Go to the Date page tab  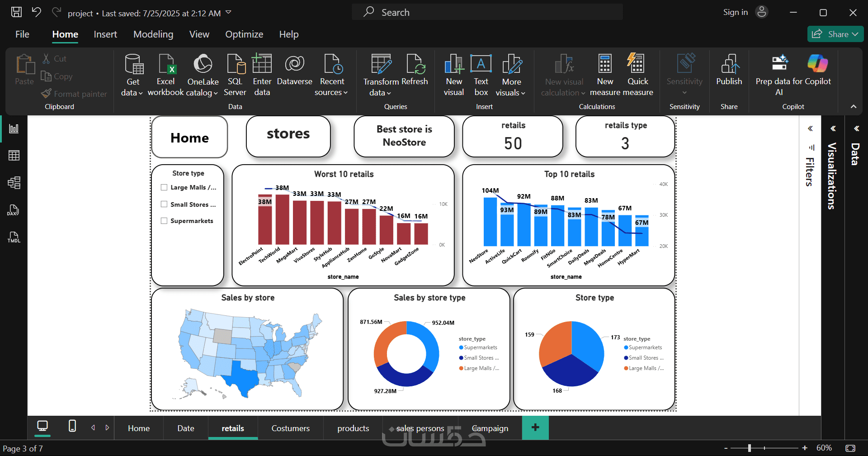click(x=186, y=428)
